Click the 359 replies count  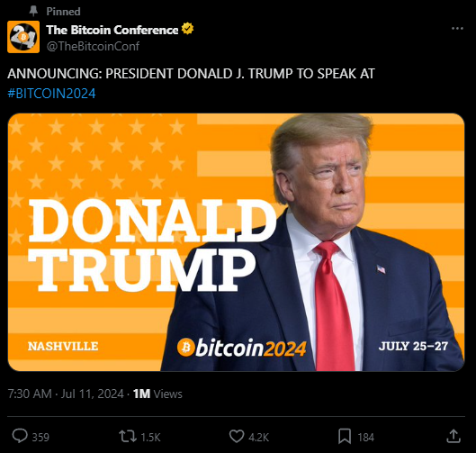click(40, 437)
